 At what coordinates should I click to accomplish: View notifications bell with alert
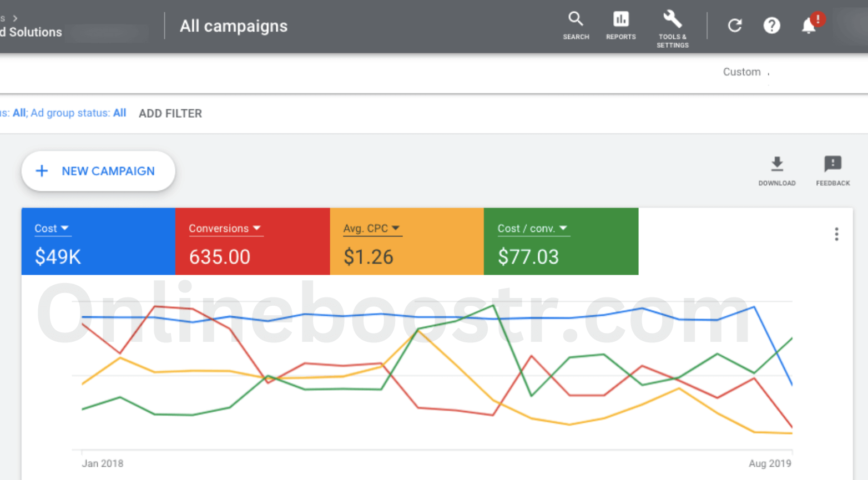[x=809, y=26]
